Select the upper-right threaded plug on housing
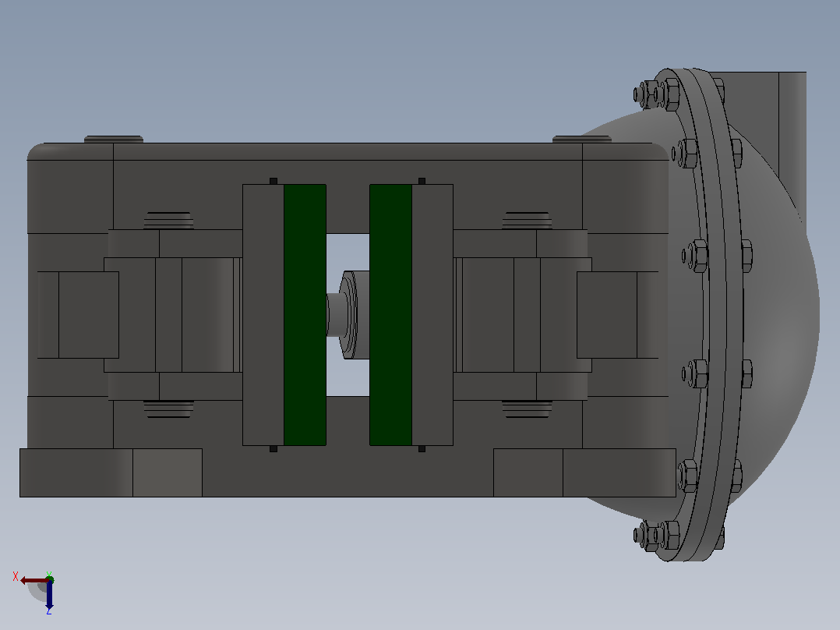Viewport: 840px width, 630px height. [527, 221]
